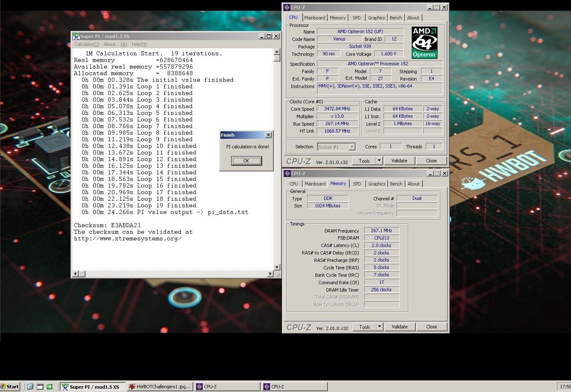The width and height of the screenshot is (571, 392).
Task: Switch to Mainboard tab in top CPU-Z
Action: 315,18
